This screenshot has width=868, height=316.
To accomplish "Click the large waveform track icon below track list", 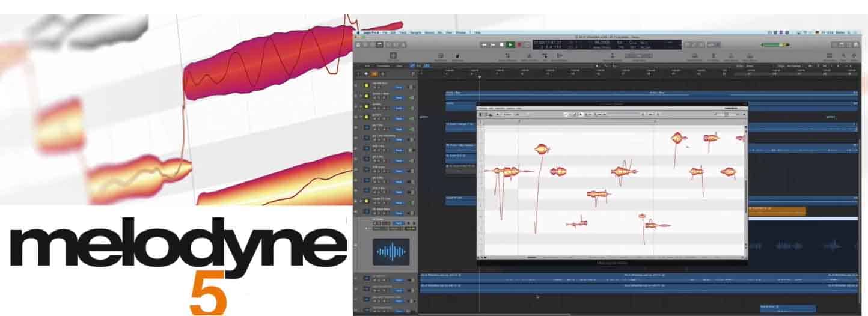I will 391,252.
